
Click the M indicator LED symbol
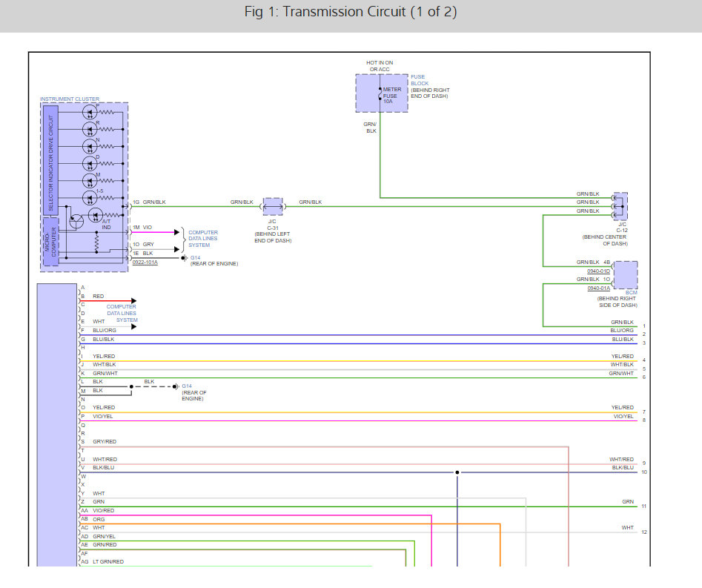[x=88, y=180]
